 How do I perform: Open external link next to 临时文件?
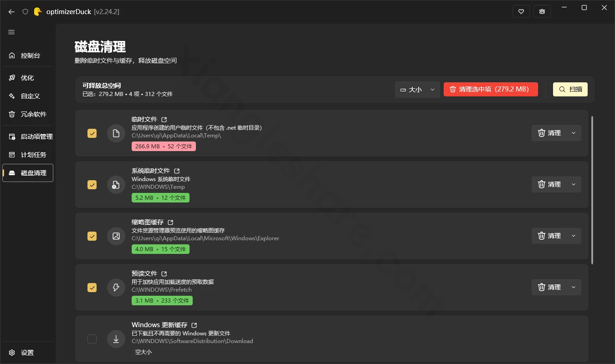(x=164, y=120)
